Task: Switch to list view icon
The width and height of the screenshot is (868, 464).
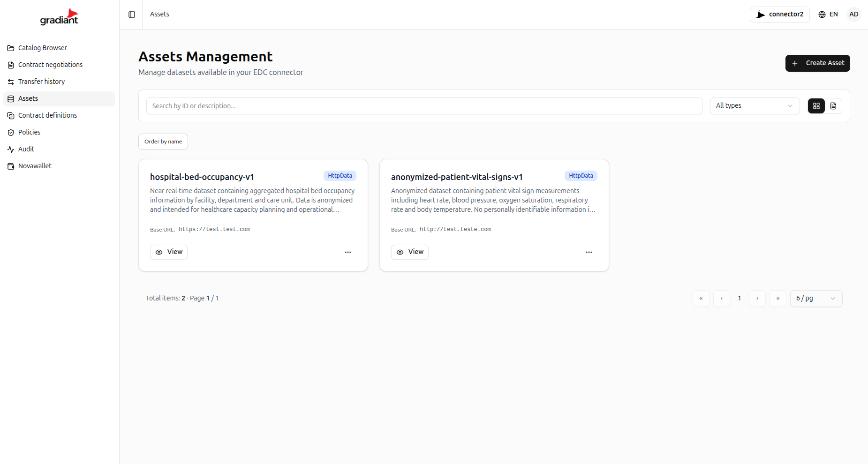Action: pyautogui.click(x=833, y=106)
